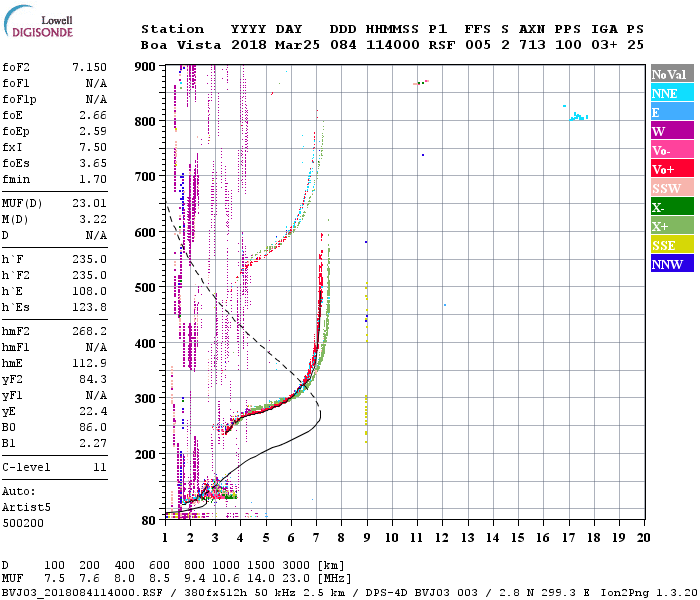
Task: Click the h`Es value 123.8
Action: [89, 307]
